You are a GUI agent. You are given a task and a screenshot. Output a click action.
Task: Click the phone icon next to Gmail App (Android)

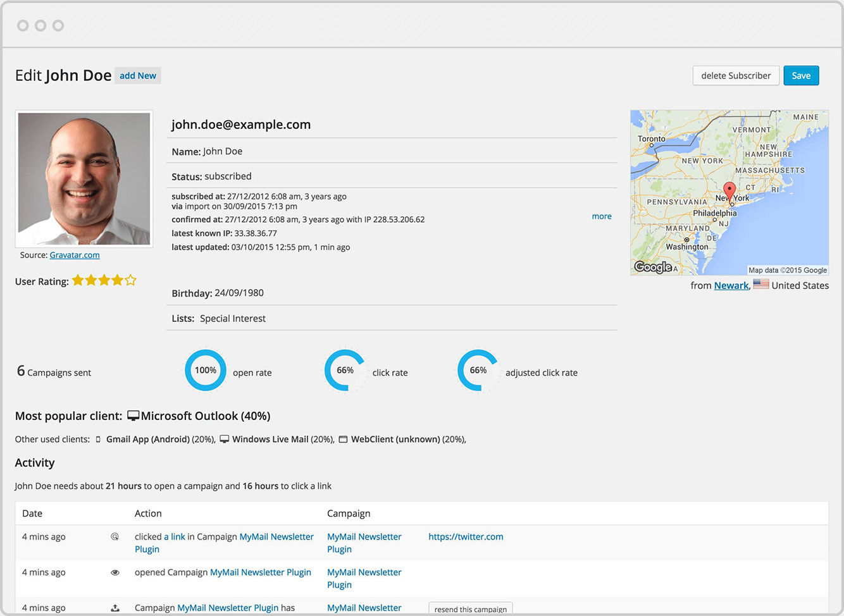pyautogui.click(x=98, y=438)
